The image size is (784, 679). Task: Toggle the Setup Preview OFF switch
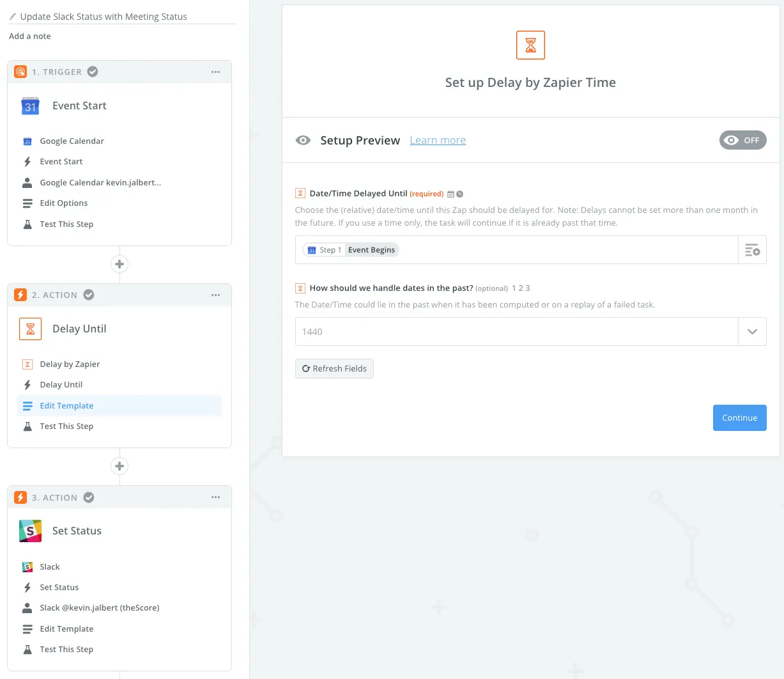[742, 141]
